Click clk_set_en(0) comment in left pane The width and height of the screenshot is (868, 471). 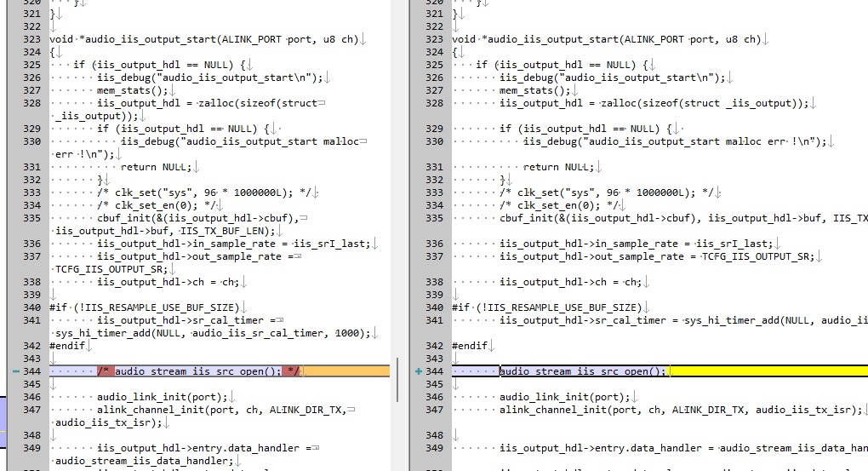point(157,205)
